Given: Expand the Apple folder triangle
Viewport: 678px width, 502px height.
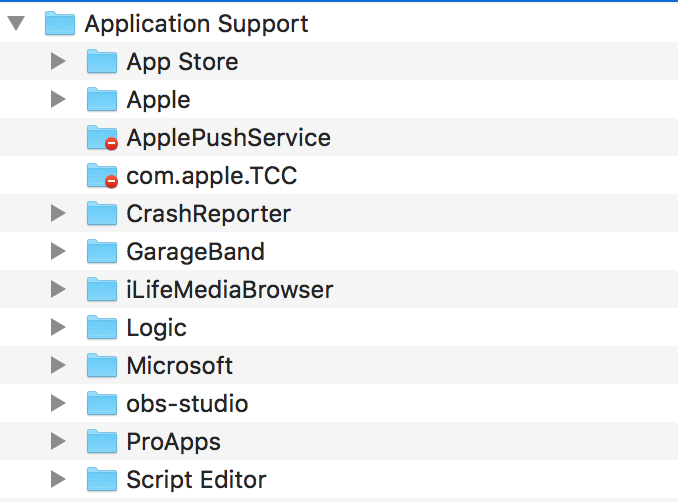Looking at the screenshot, I should [58, 99].
